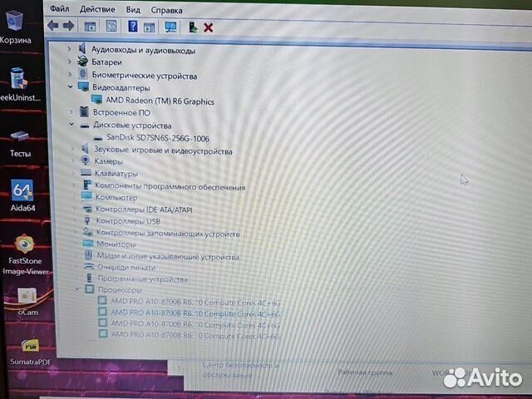Select the Клавиатуры category

[116, 174]
